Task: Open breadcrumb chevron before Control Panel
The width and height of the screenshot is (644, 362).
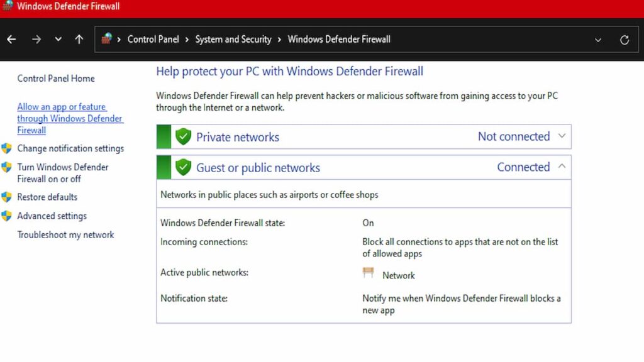Action: (119, 40)
